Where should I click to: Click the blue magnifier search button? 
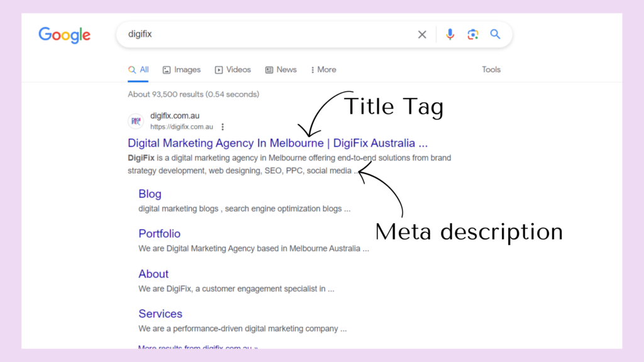coord(496,35)
